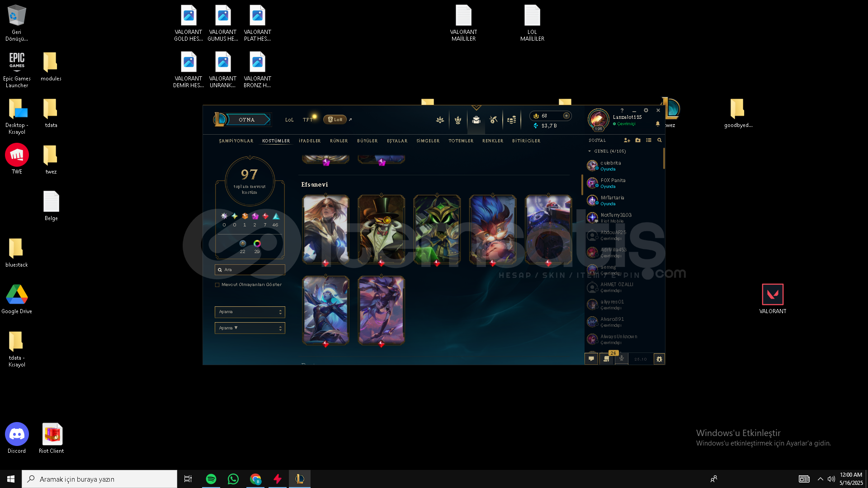Open the Collection backpack icon
868x488 pixels.
point(476,120)
